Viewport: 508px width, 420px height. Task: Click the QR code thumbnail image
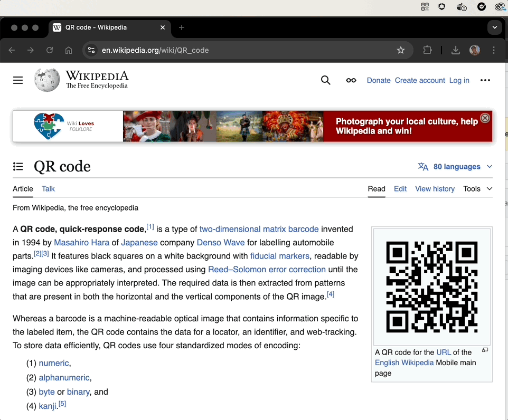431,287
